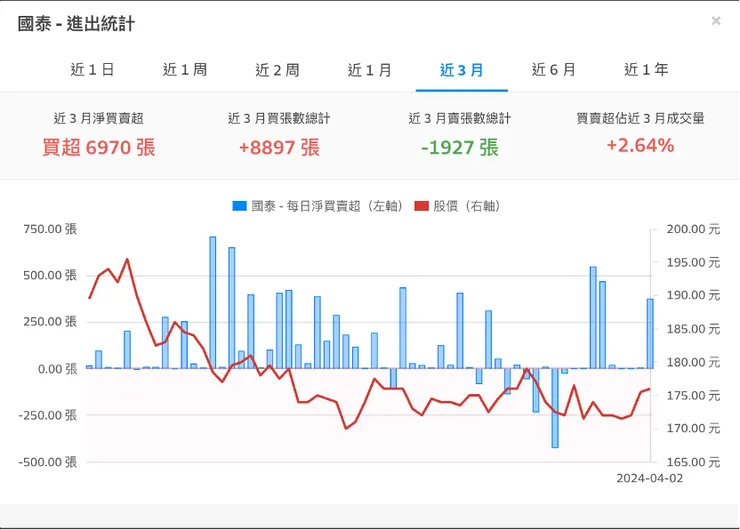Click the 國泰 - 進出統計 dialog title
The height and width of the screenshot is (530, 740).
[76, 24]
